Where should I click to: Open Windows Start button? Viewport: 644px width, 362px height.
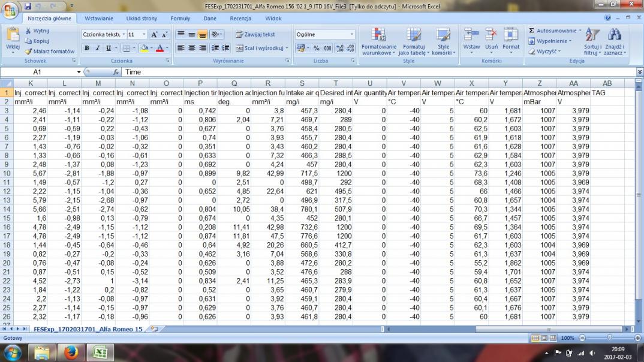click(x=12, y=353)
